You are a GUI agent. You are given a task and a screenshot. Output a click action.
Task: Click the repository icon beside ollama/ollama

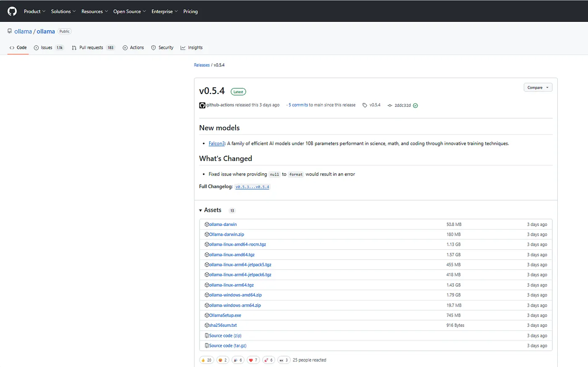pos(10,31)
